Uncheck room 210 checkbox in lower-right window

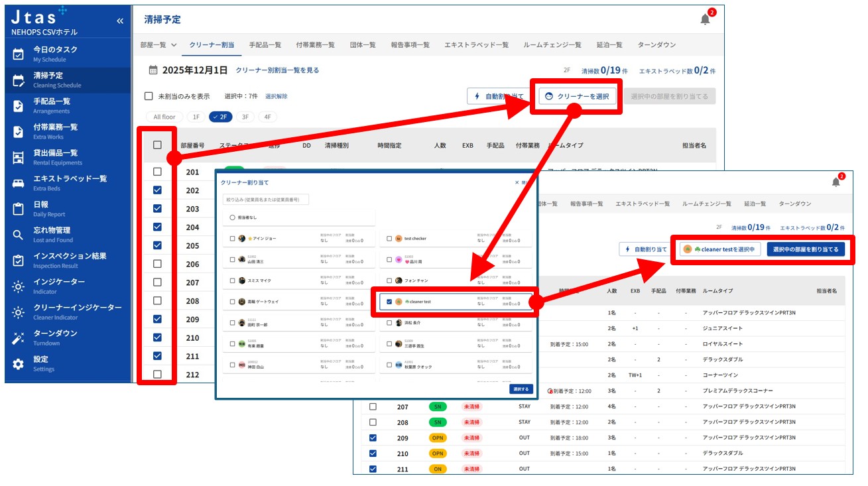(373, 454)
